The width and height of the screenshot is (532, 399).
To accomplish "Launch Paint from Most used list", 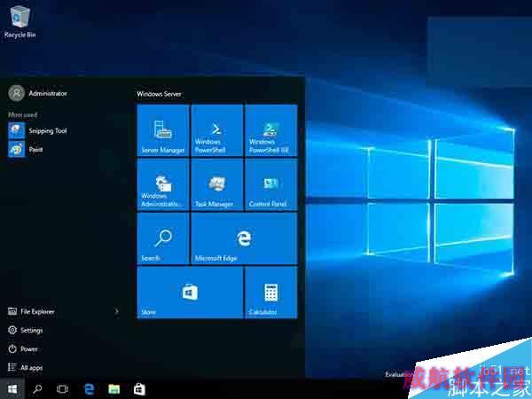I will pos(35,150).
